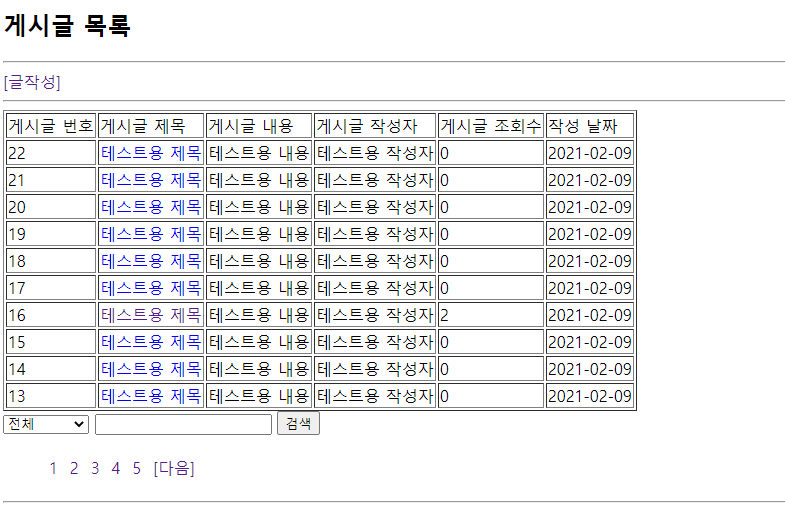Viewport: 785px width, 505px height.
Task: Go to page 2
Action: (74, 468)
